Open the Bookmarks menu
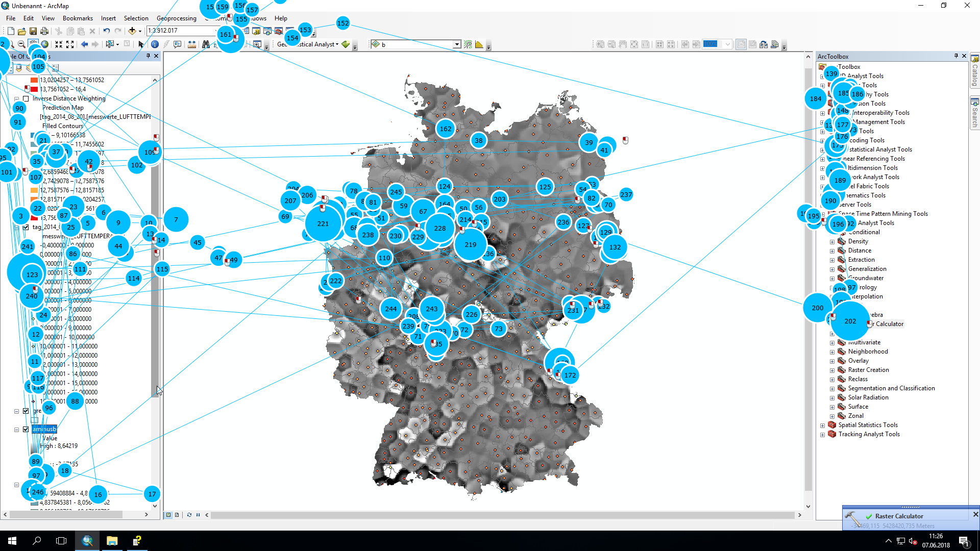980x551 pixels. pos(78,18)
